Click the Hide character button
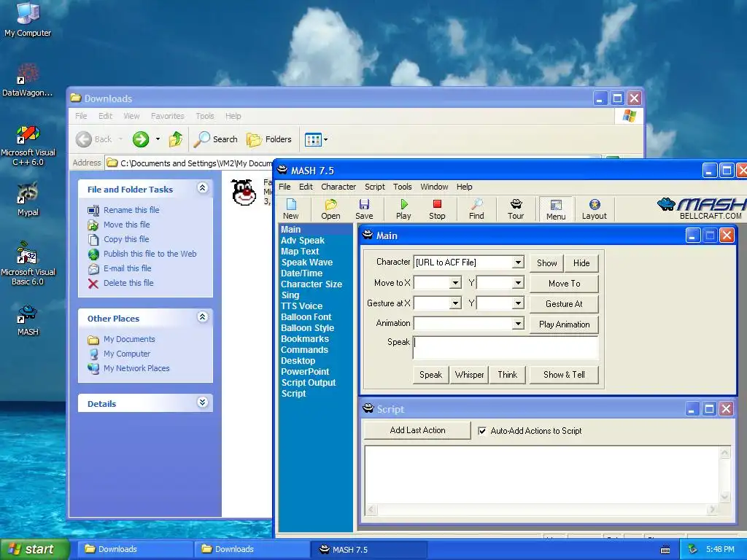 point(581,262)
